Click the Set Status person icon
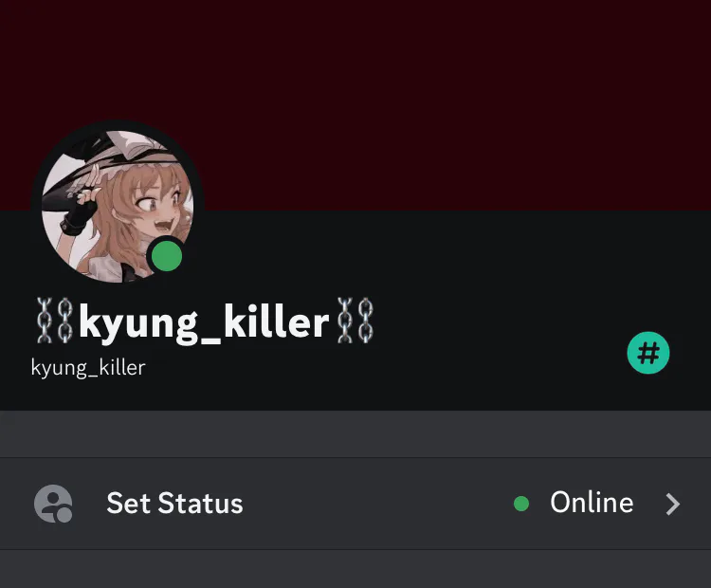This screenshot has width=711, height=588. [x=53, y=504]
